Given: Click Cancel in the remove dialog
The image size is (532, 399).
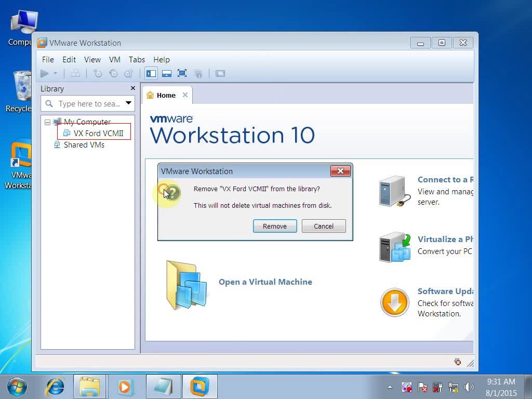Looking at the screenshot, I should pos(324,226).
